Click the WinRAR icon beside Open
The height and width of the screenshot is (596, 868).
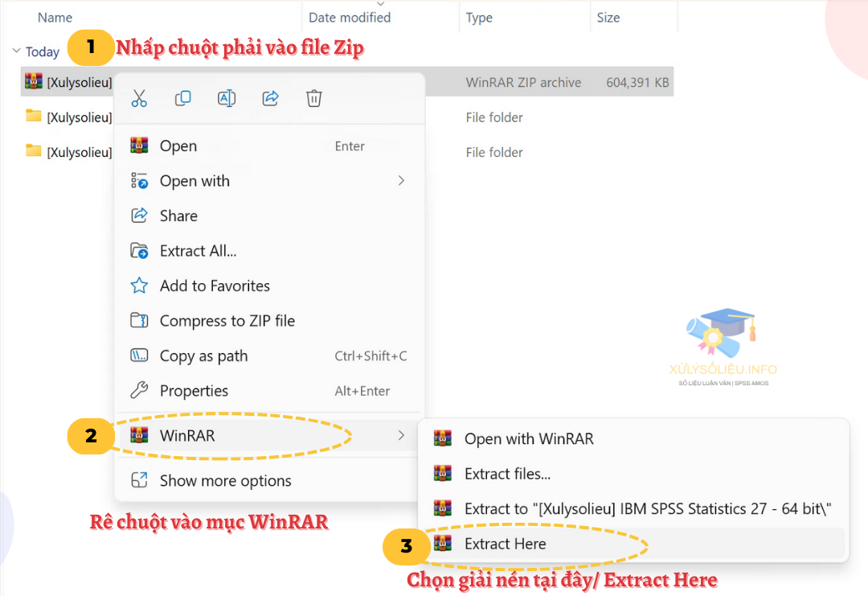pyautogui.click(x=139, y=145)
